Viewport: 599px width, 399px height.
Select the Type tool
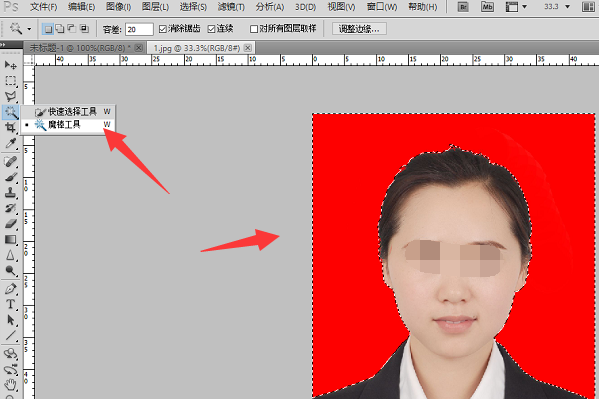click(x=10, y=305)
